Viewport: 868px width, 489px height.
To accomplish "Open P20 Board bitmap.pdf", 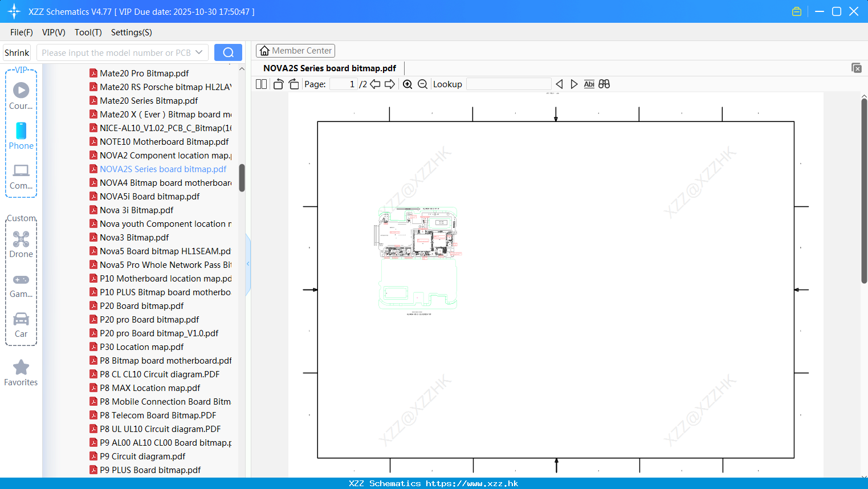I will tap(141, 305).
